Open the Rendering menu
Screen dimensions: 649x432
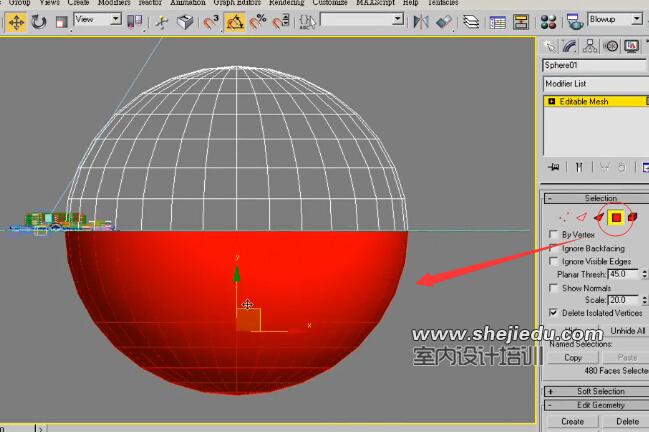[x=286, y=2]
